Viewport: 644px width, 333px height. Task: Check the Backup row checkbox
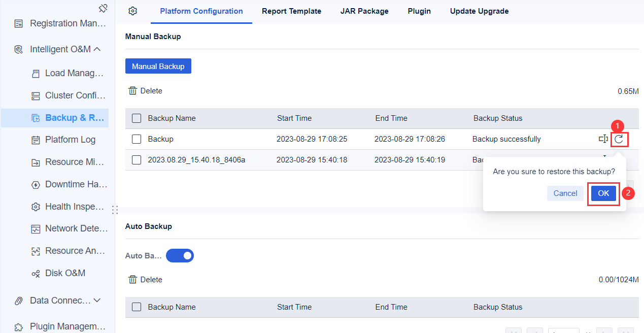[136, 139]
